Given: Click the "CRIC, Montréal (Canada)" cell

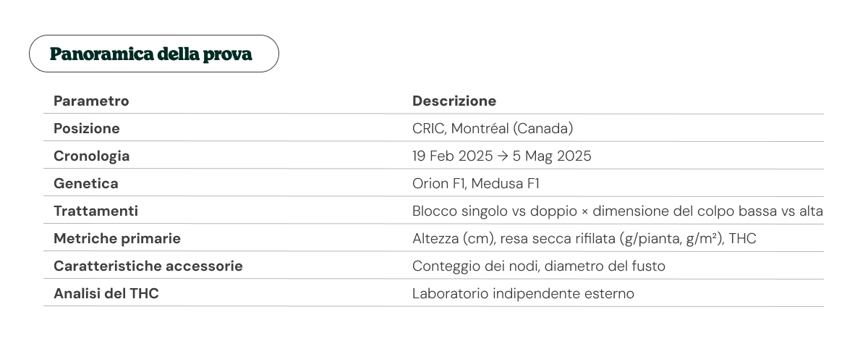Looking at the screenshot, I should click(x=493, y=128).
